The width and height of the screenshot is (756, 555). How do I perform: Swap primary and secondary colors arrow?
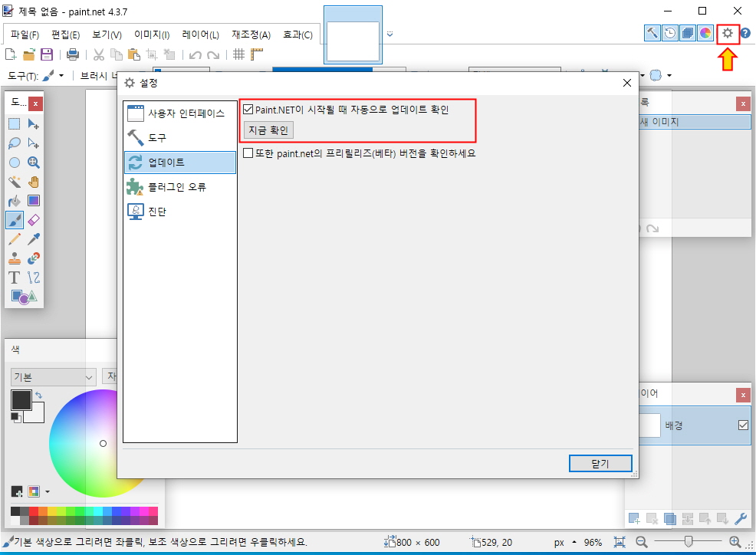[x=39, y=395]
